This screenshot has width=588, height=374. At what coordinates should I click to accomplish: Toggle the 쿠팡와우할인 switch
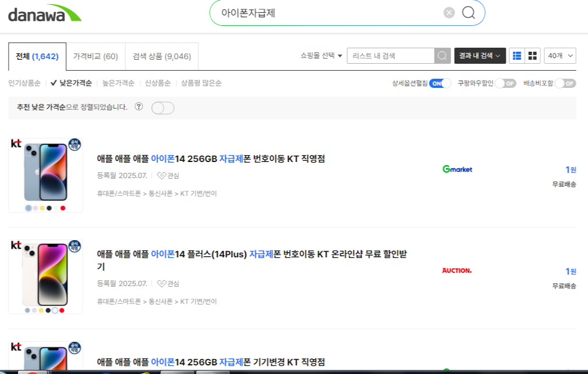point(505,83)
